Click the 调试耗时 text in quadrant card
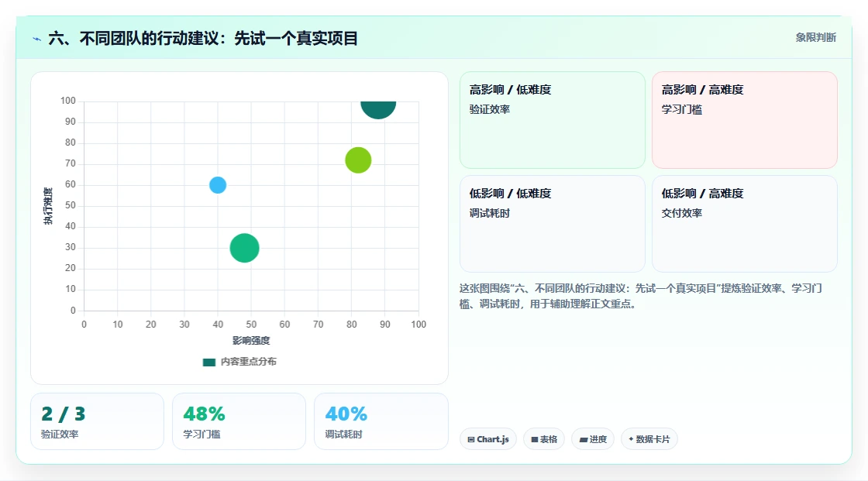The image size is (868, 481). 489,213
